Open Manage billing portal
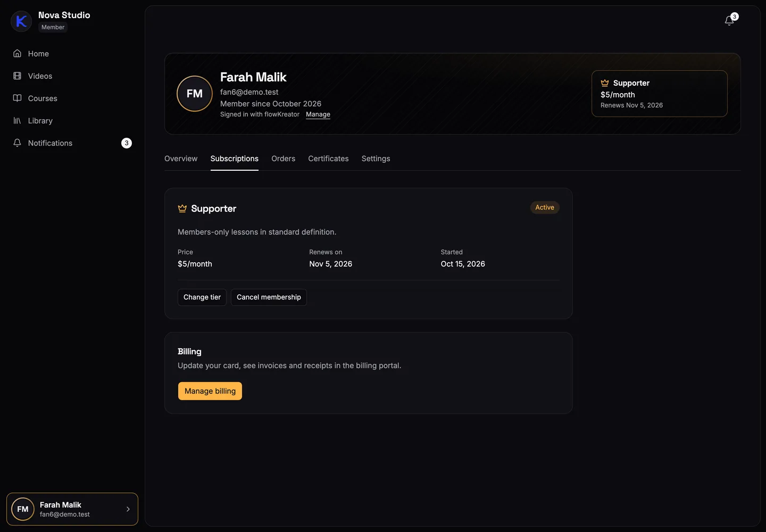766x532 pixels. (210, 391)
